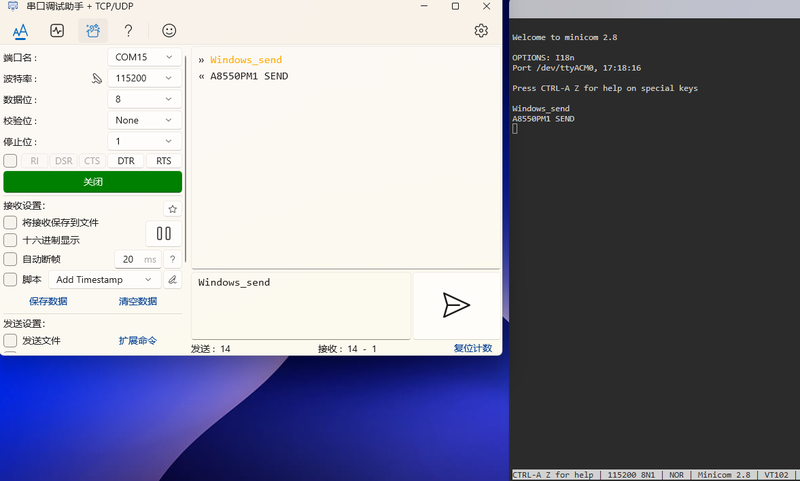Open the waveform chart view icon
The image size is (800, 481).
[57, 31]
